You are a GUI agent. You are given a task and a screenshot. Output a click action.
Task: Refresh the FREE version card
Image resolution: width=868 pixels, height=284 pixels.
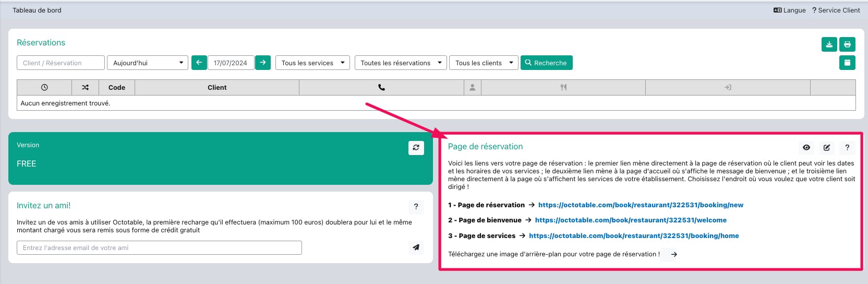click(x=416, y=148)
